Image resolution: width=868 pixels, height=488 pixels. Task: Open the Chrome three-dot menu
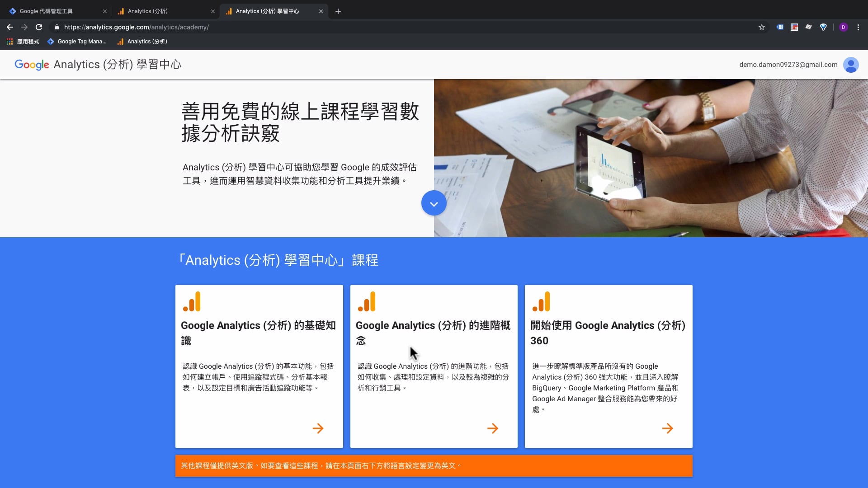coord(859,27)
